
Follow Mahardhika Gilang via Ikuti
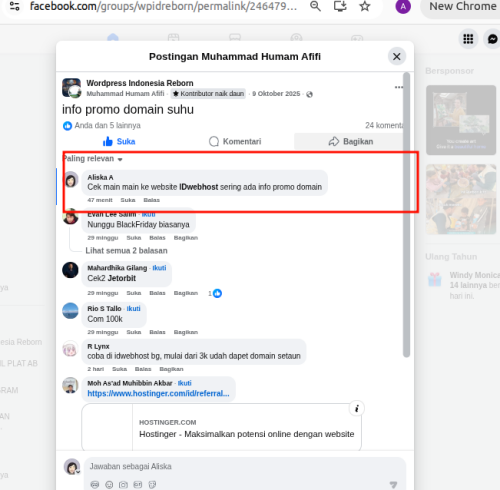point(159,268)
